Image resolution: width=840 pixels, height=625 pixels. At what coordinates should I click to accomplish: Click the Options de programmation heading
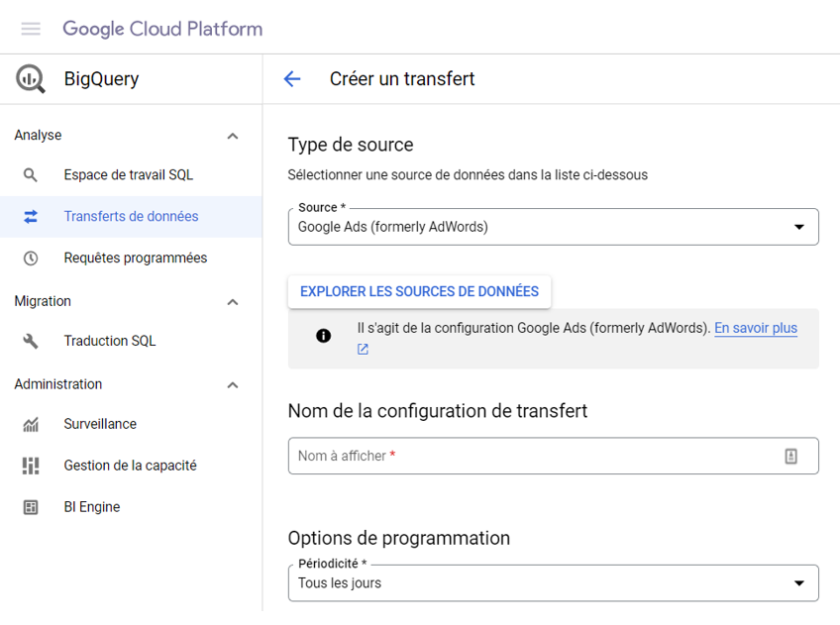point(399,538)
